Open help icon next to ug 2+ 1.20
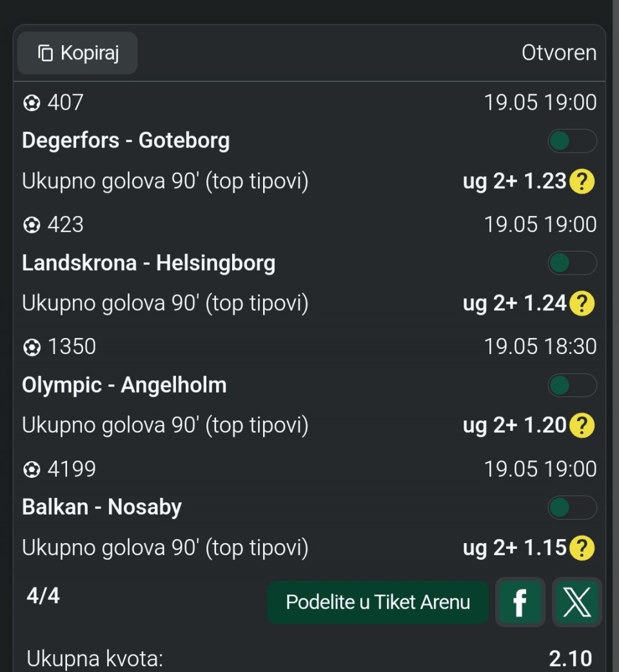The image size is (619, 672). [x=582, y=426]
